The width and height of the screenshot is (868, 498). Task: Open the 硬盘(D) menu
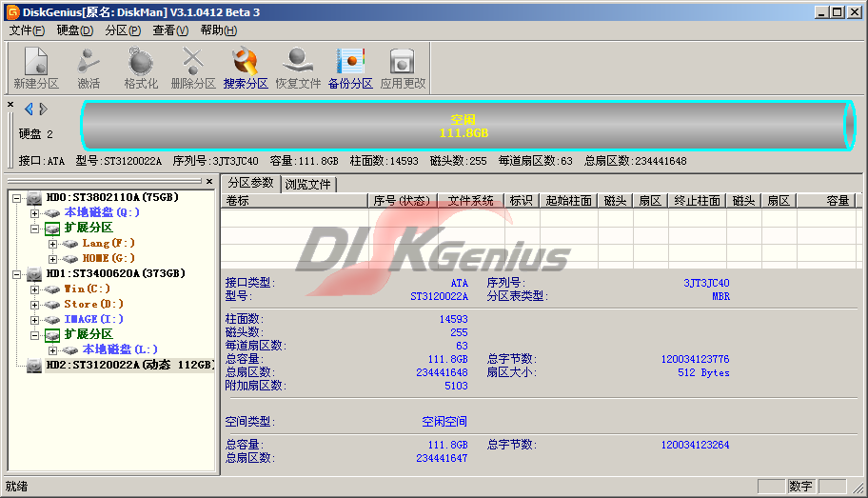click(x=75, y=30)
